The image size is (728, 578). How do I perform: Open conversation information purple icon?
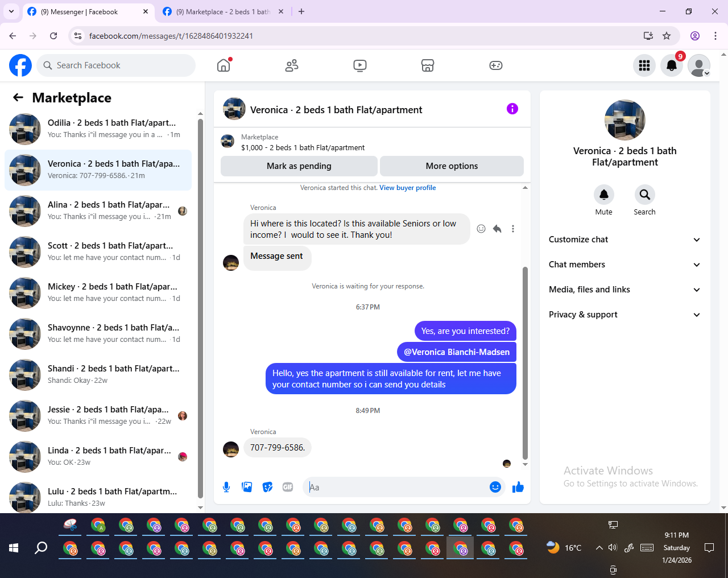(512, 109)
